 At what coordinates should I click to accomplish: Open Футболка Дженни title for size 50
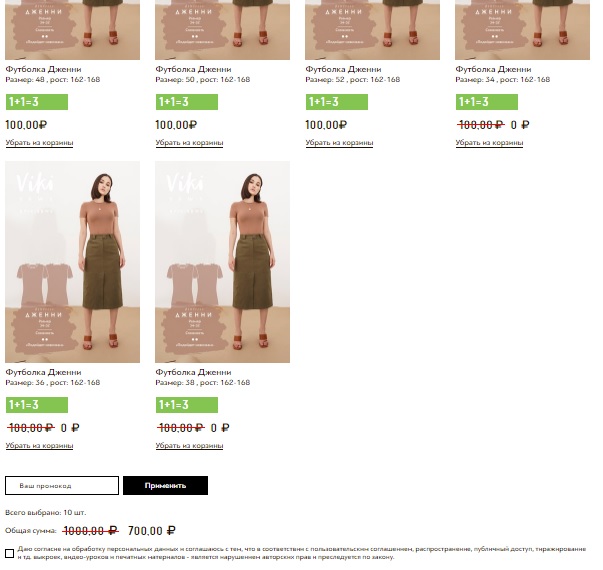tap(193, 69)
